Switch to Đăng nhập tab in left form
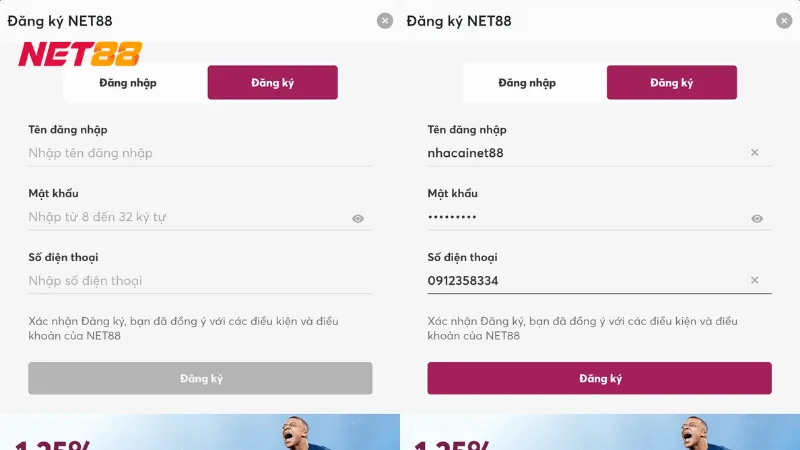Image resolution: width=800 pixels, height=450 pixels. [x=128, y=83]
